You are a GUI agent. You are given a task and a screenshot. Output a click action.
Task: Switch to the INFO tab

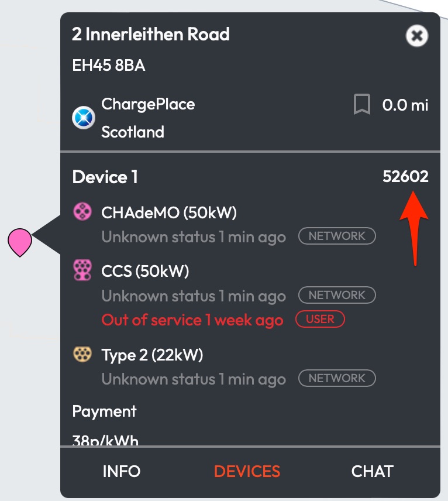click(122, 471)
